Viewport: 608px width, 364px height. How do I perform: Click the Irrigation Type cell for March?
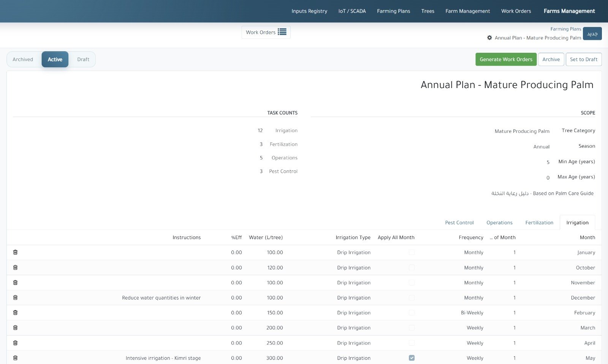354,328
